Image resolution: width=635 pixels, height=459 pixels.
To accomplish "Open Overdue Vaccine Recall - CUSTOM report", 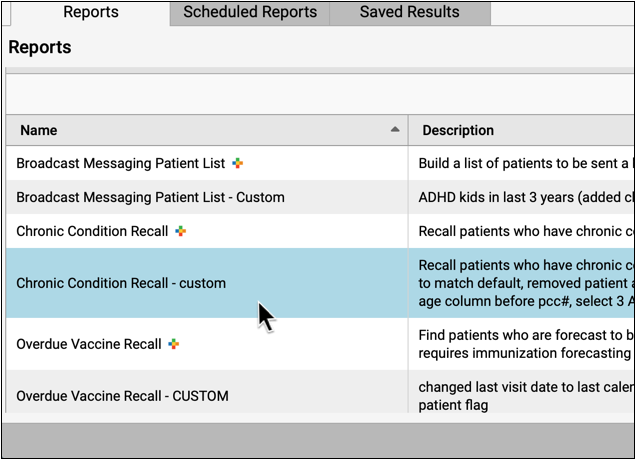I will 122,396.
